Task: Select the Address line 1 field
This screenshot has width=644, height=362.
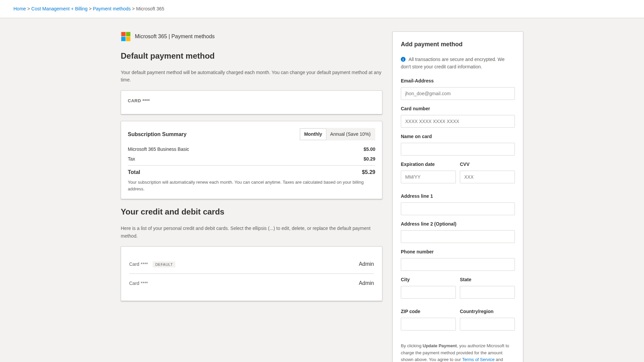Action: (x=458, y=209)
